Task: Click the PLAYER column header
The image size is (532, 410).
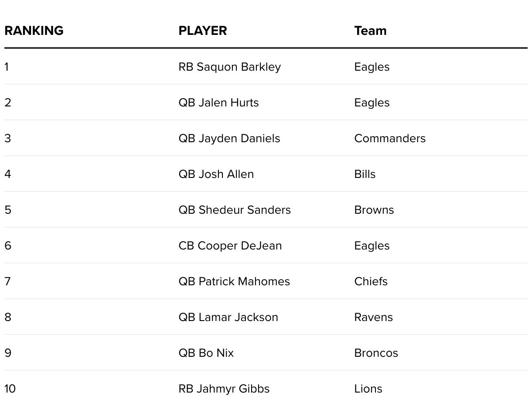Action: point(203,31)
